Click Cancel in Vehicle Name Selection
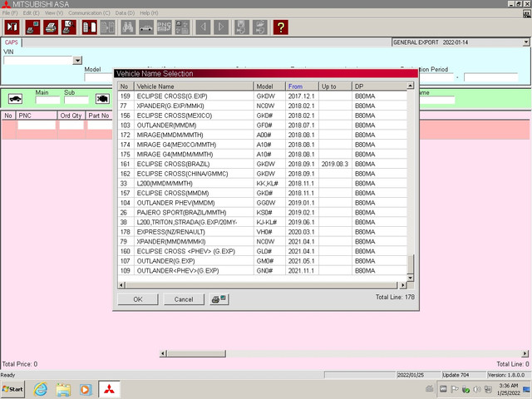The image size is (532, 399). (x=184, y=299)
